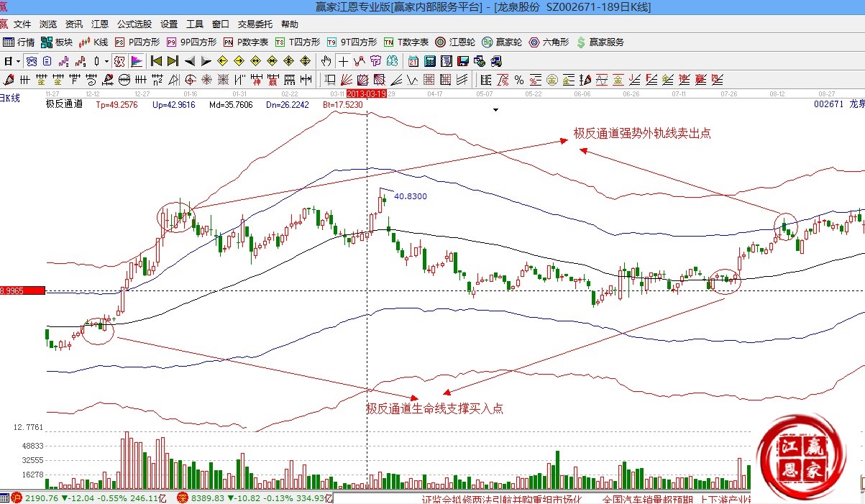Click the 40.8300 price label on chart
This screenshot has width=865, height=504.
(411, 196)
